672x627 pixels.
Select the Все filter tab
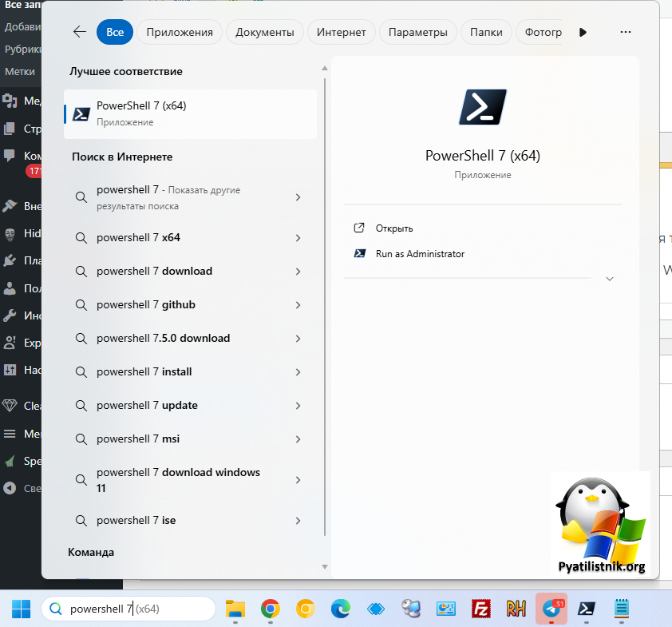[x=115, y=32]
